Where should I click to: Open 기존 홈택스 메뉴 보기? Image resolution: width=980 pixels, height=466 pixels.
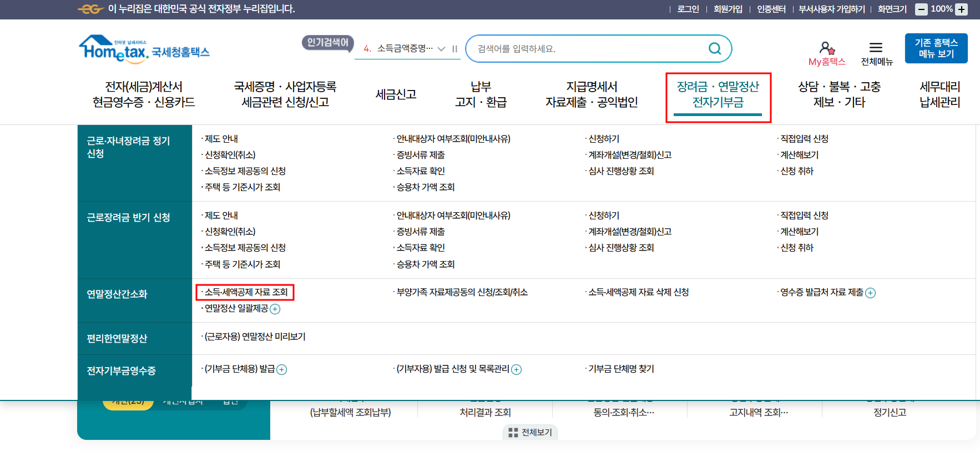point(936,48)
